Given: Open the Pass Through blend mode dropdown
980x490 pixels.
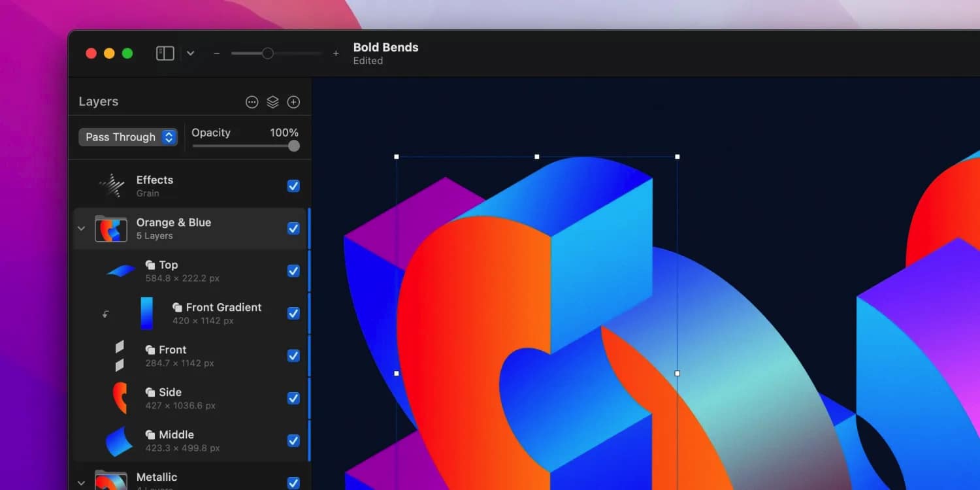Looking at the screenshot, I should tap(128, 137).
